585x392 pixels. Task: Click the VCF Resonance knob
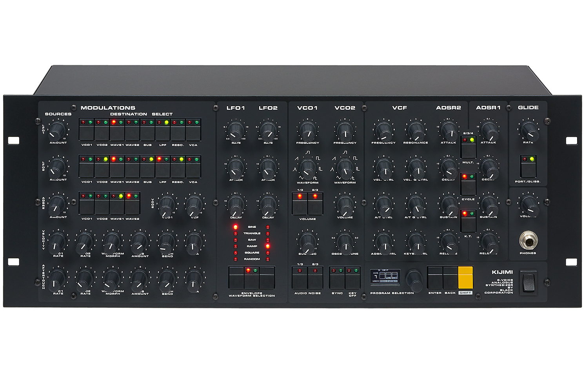pos(416,131)
